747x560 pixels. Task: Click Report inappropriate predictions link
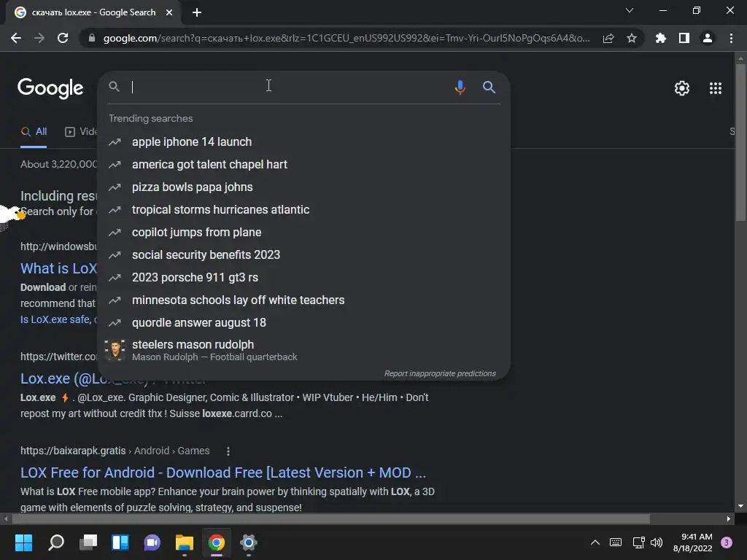[440, 374]
